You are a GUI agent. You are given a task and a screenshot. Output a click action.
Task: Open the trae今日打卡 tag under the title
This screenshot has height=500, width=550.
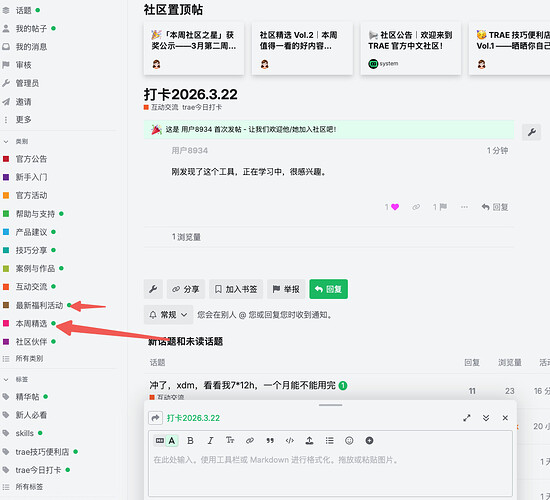tap(202, 107)
